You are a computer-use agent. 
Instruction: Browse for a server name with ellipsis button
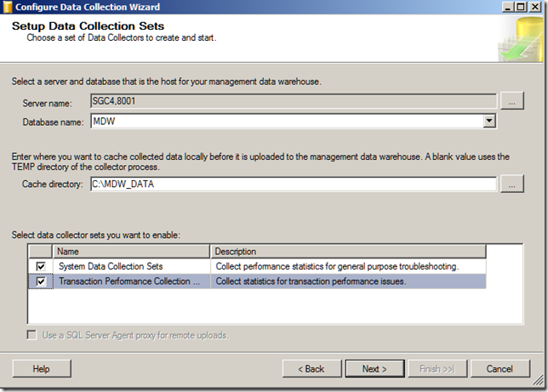pyautogui.click(x=511, y=102)
